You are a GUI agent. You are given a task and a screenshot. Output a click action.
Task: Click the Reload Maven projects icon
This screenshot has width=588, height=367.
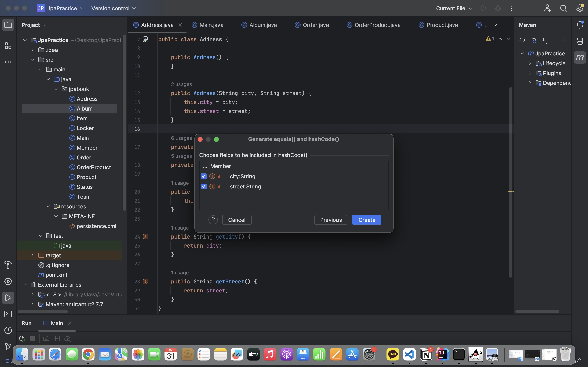[522, 40]
